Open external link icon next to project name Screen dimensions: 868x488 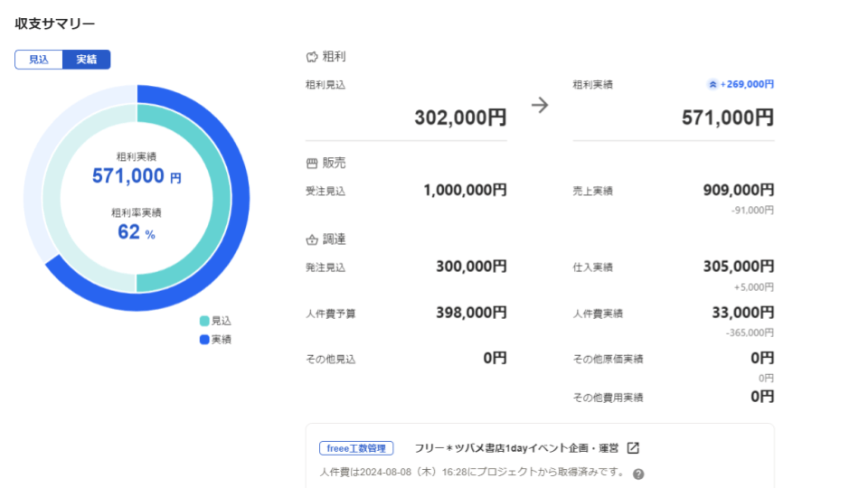tap(633, 448)
